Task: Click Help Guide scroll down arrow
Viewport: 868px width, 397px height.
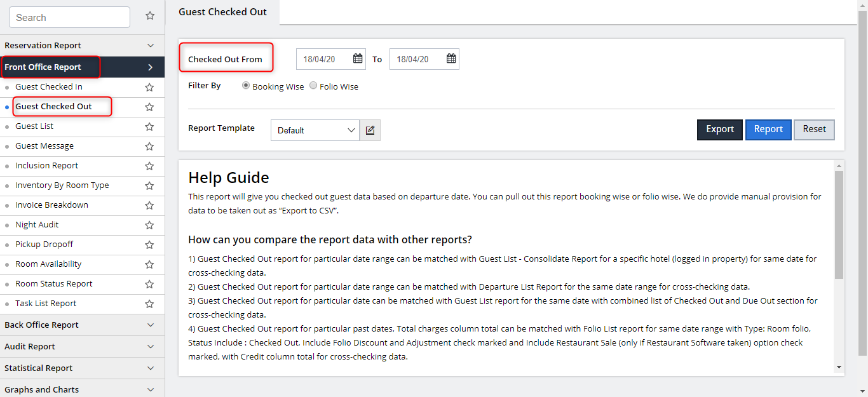Action: tap(839, 367)
